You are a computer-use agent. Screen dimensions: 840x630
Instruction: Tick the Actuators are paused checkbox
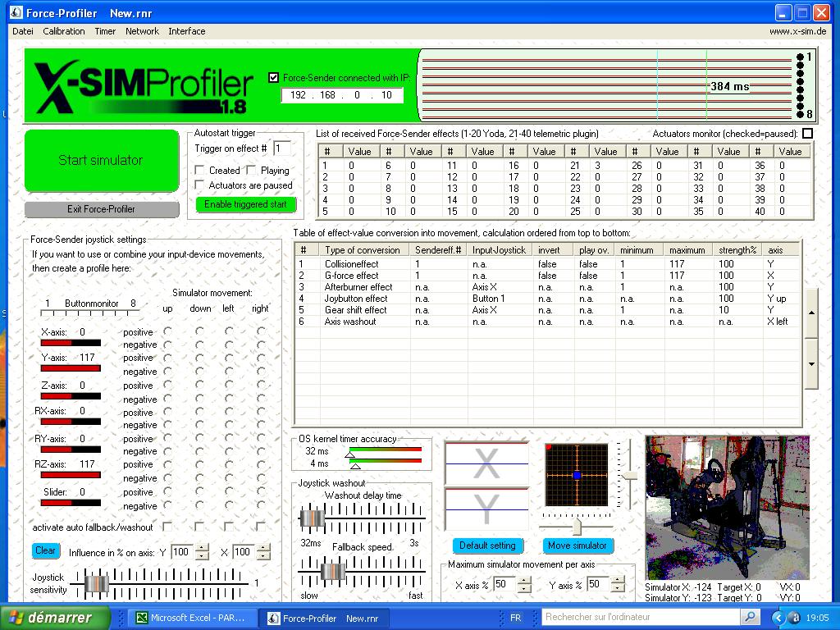199,185
